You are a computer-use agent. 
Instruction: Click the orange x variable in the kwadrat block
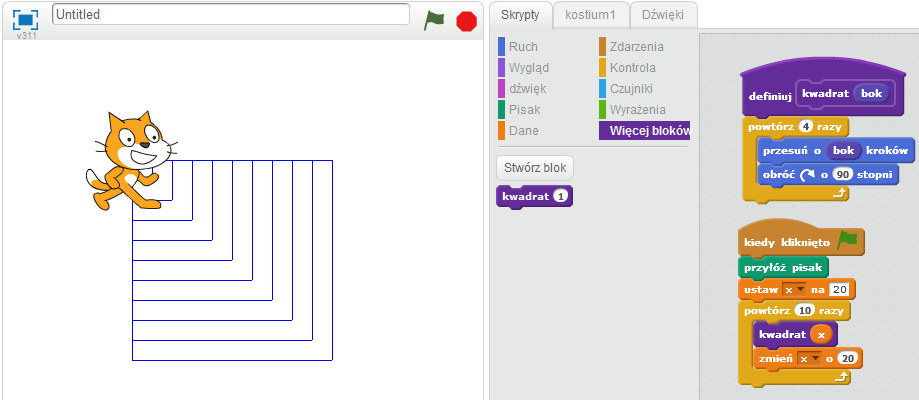point(821,334)
